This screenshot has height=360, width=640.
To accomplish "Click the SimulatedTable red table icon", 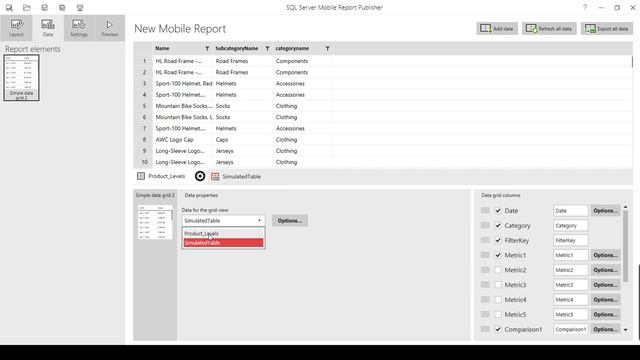I will (x=215, y=176).
